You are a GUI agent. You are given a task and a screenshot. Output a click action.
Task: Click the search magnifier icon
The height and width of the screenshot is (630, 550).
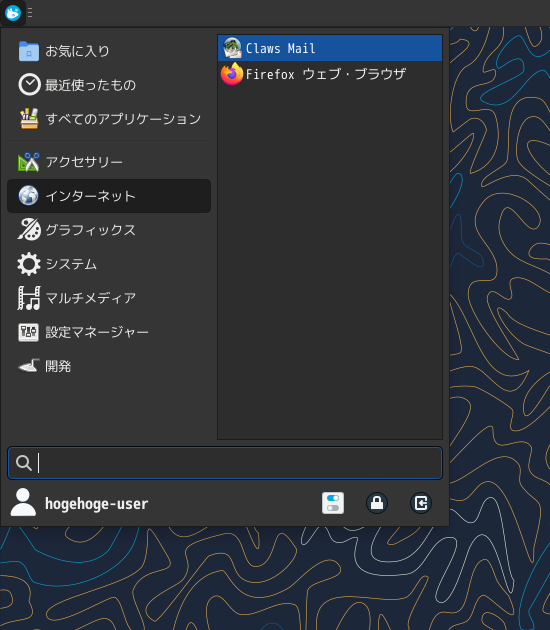(x=24, y=463)
